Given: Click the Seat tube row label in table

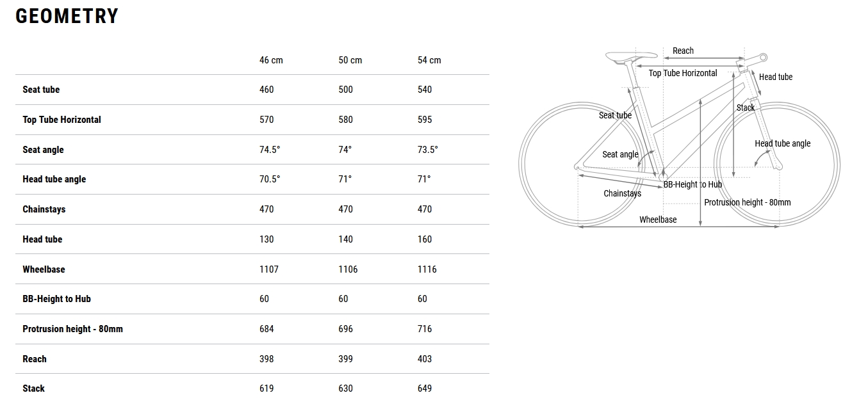Looking at the screenshot, I should [41, 90].
